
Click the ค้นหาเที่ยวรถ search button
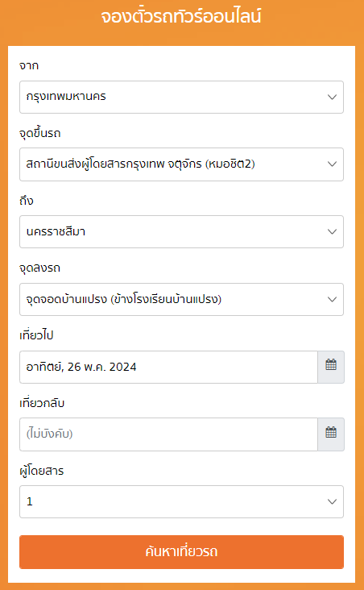click(x=182, y=552)
